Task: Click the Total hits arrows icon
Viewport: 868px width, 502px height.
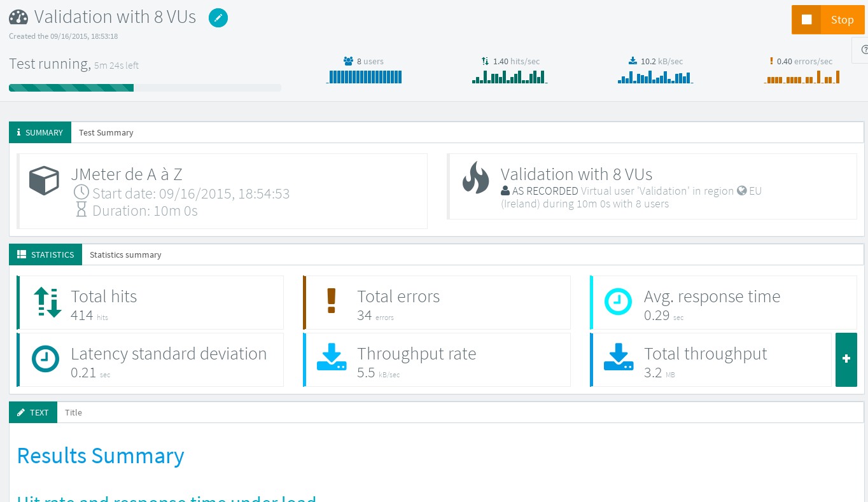Action: coord(48,302)
